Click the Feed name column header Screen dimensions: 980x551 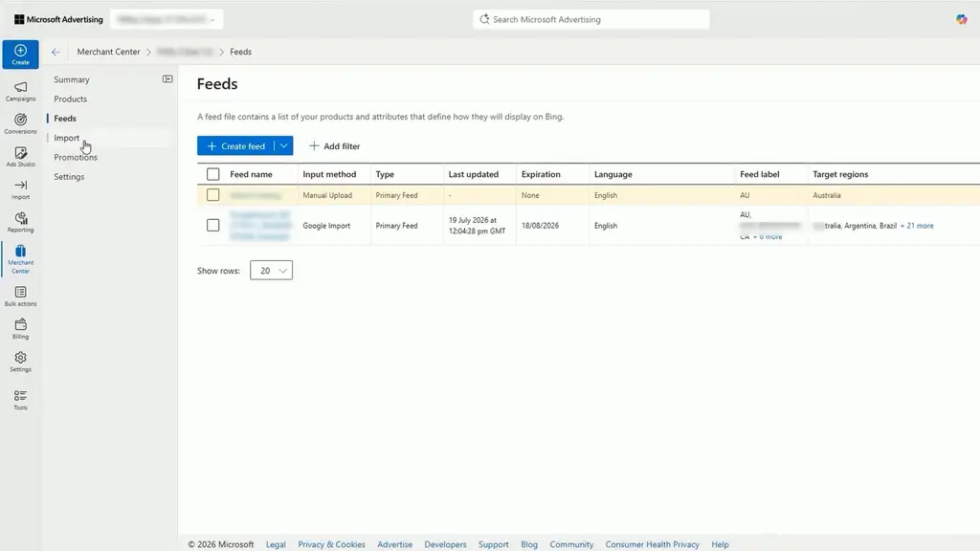pos(251,174)
